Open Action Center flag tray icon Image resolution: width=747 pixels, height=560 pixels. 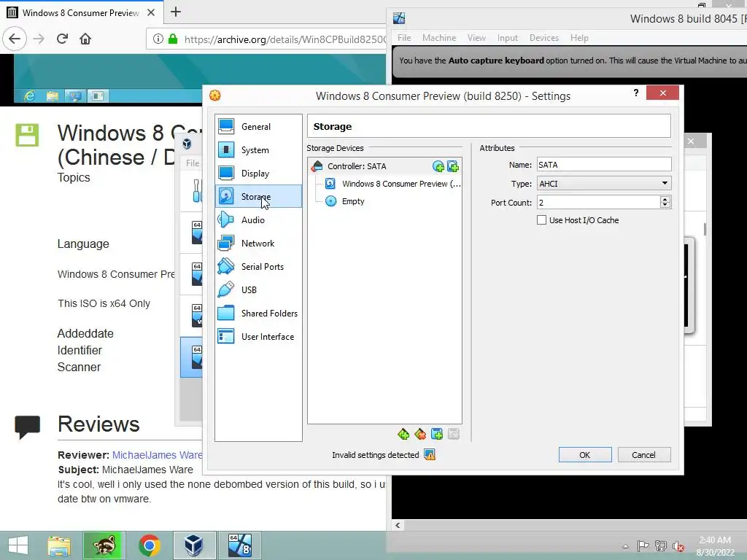click(643, 546)
